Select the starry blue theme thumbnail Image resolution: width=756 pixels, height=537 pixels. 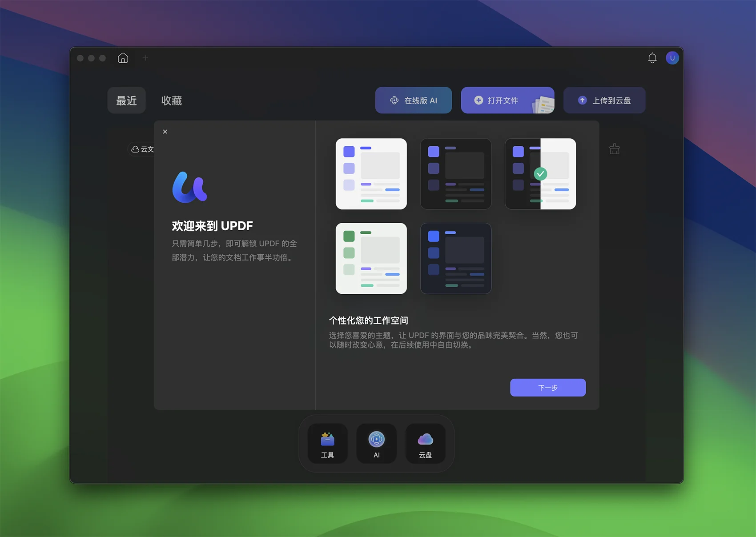coord(456,258)
